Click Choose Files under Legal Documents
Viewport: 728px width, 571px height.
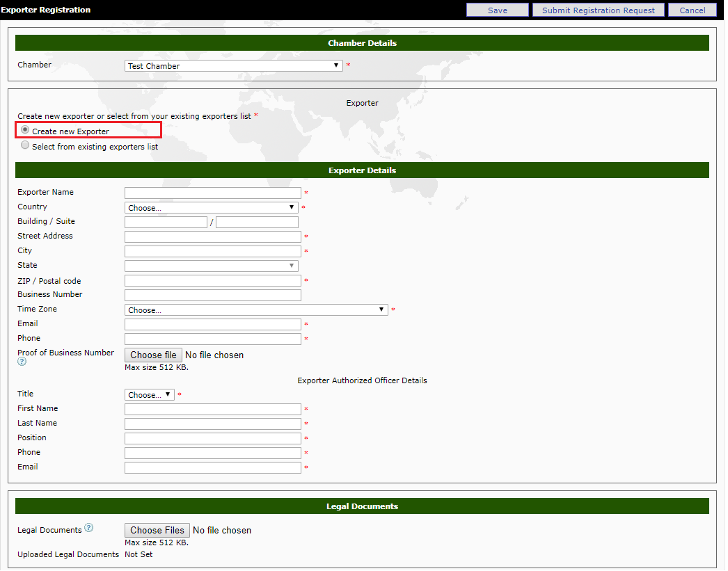click(157, 530)
